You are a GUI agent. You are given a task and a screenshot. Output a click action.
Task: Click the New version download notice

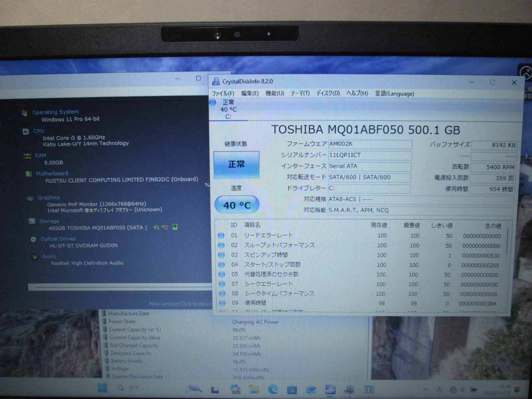[x=180, y=304]
